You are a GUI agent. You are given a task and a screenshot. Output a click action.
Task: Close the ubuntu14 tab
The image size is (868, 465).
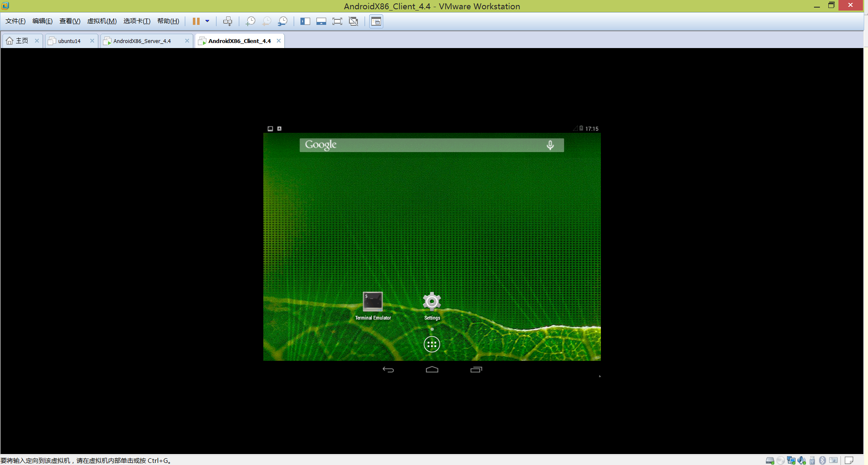coord(92,41)
